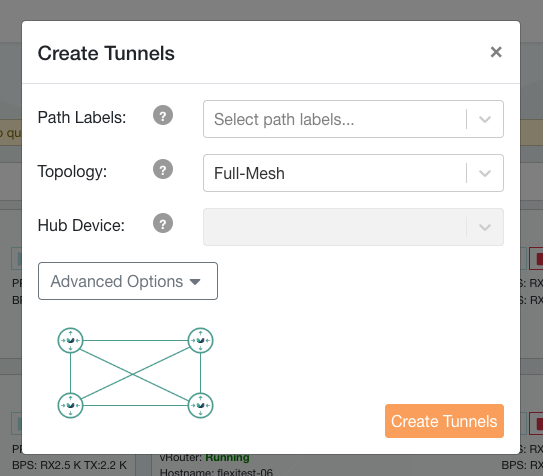Click the bottom-left router node icon

coord(70,405)
